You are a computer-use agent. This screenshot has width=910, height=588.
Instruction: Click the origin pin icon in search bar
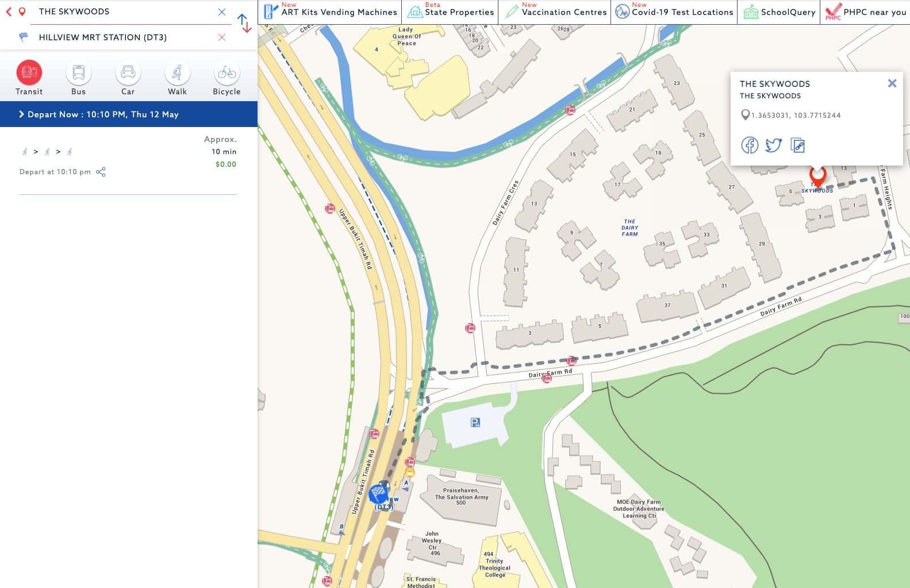click(22, 11)
